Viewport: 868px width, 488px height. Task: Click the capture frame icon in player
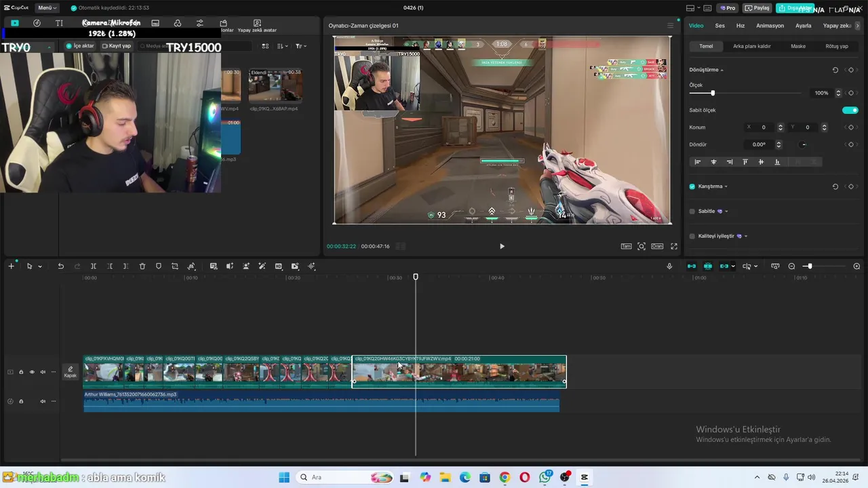pyautogui.click(x=642, y=246)
